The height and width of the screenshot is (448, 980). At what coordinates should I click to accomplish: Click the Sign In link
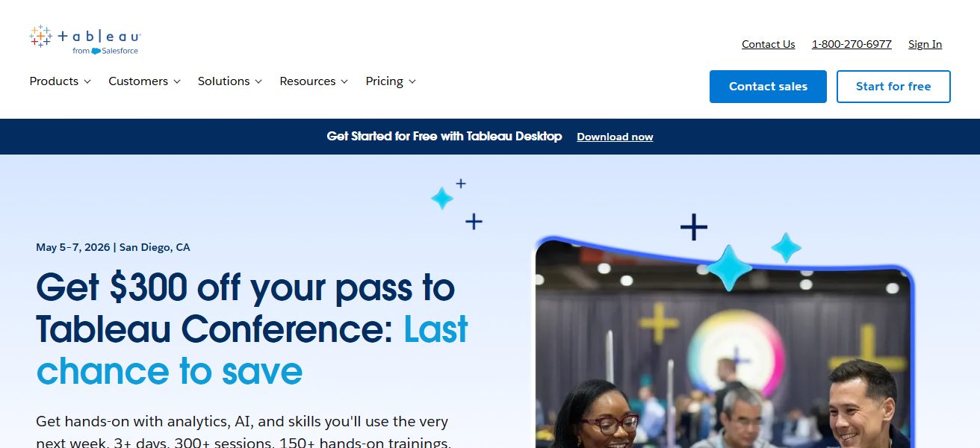pos(925,44)
